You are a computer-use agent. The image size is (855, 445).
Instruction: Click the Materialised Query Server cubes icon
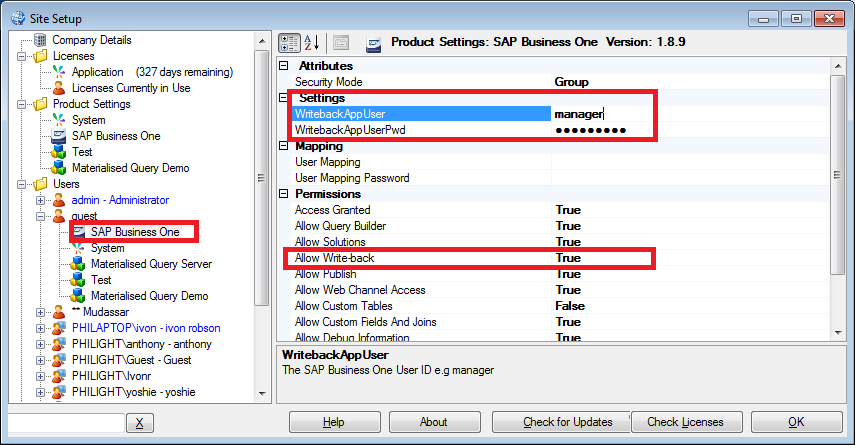click(78, 264)
